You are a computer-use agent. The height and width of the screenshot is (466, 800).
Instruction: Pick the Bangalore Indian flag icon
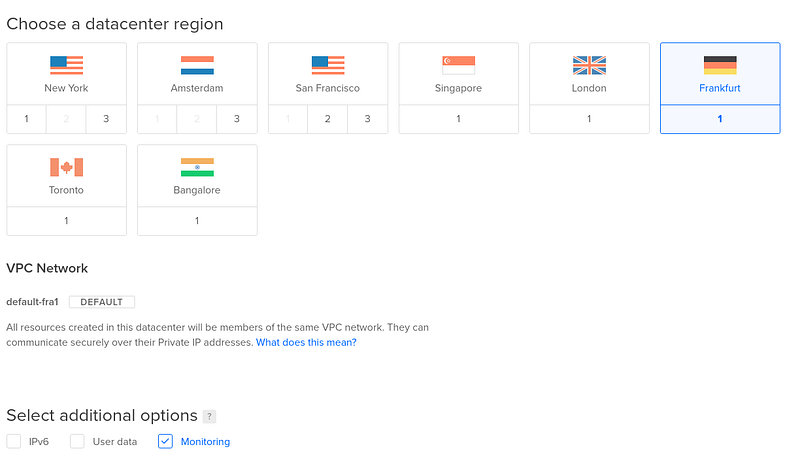(x=197, y=167)
